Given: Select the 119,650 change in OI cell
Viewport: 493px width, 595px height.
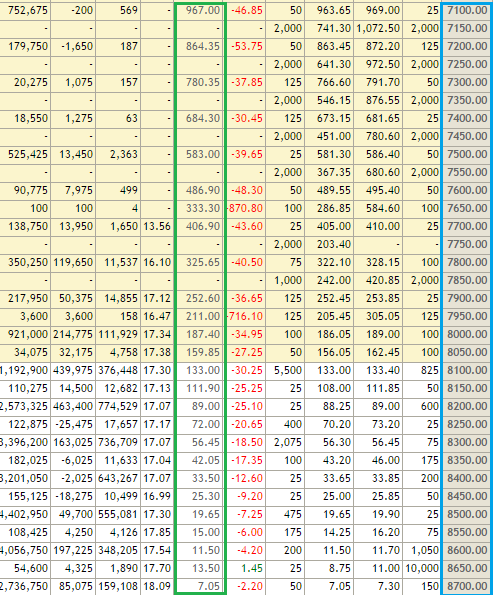Looking at the screenshot, I should click(73, 263).
